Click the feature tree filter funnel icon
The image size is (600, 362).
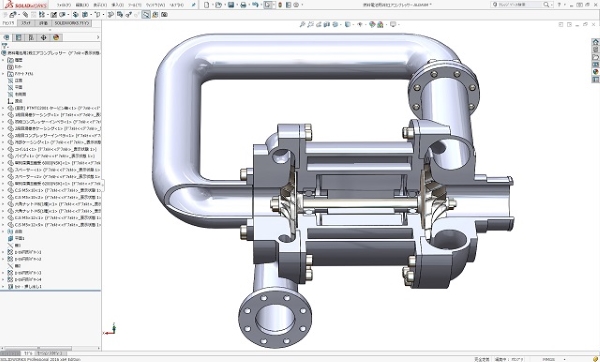point(4,46)
